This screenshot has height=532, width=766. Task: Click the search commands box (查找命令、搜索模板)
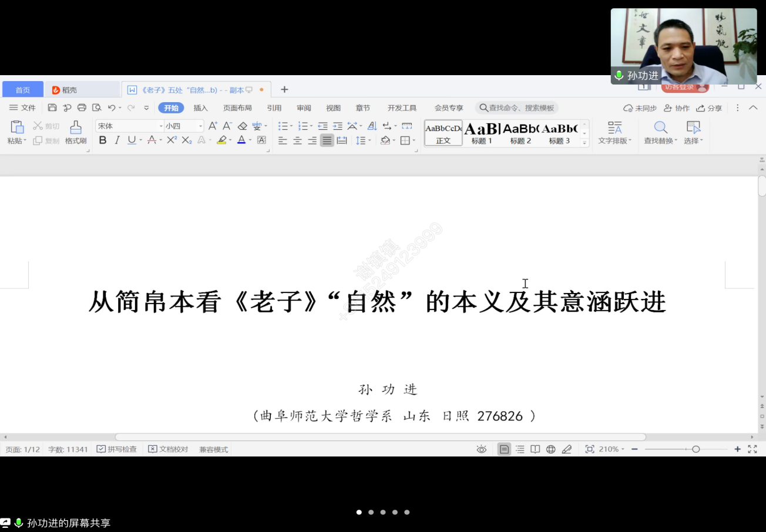click(x=517, y=108)
